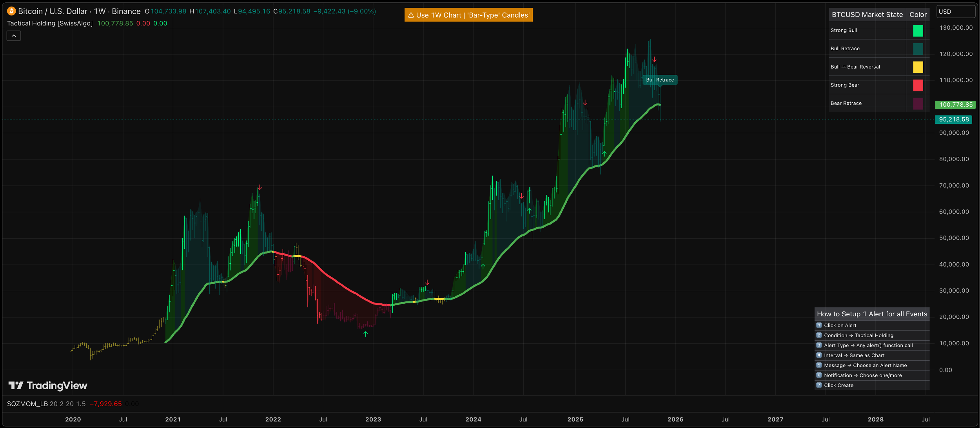Click the step 7 number icon beside Click Create
Viewport: 980px width, 428px height.
pos(819,385)
